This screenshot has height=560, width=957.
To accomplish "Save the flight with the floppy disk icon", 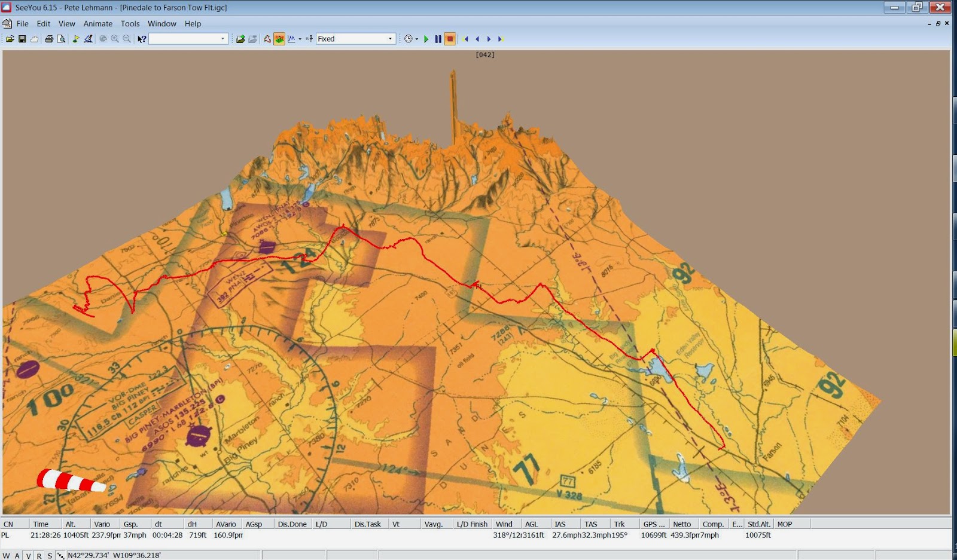I will click(22, 39).
